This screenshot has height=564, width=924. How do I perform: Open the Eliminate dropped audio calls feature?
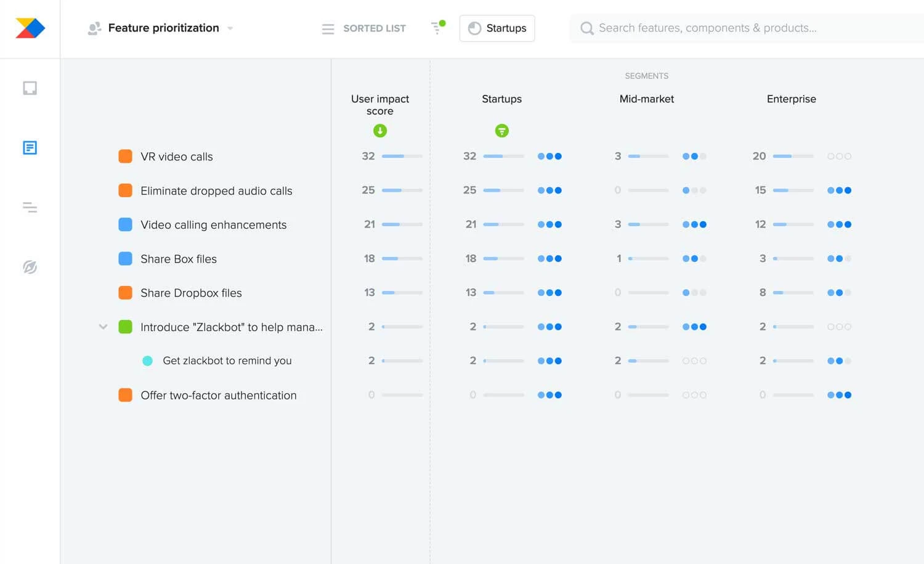tap(216, 191)
